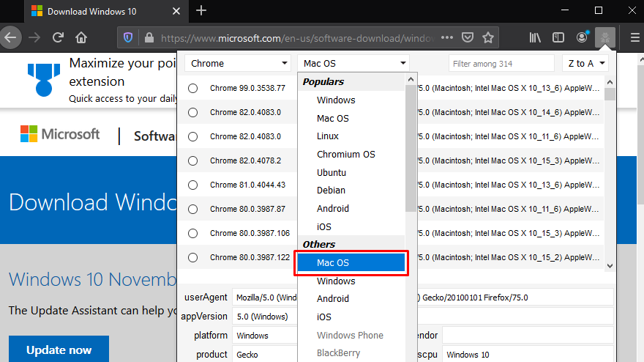
Task: Open the Firefox account icon
Action: coord(582,38)
